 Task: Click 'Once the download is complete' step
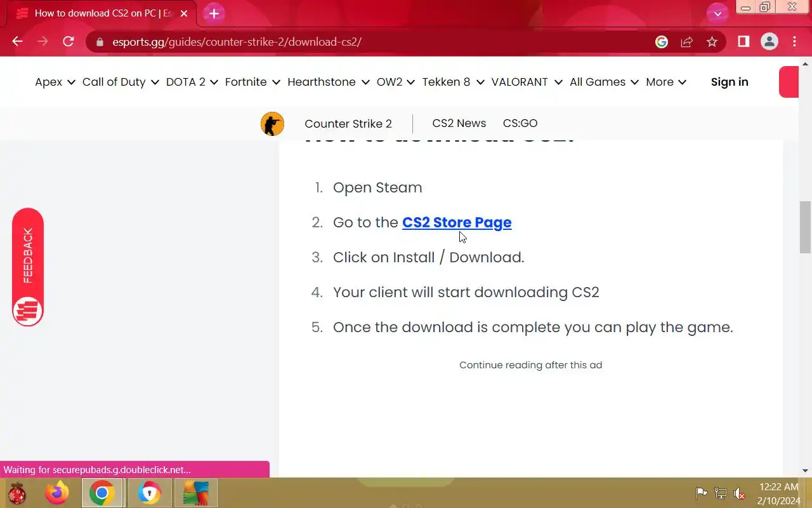(x=533, y=327)
